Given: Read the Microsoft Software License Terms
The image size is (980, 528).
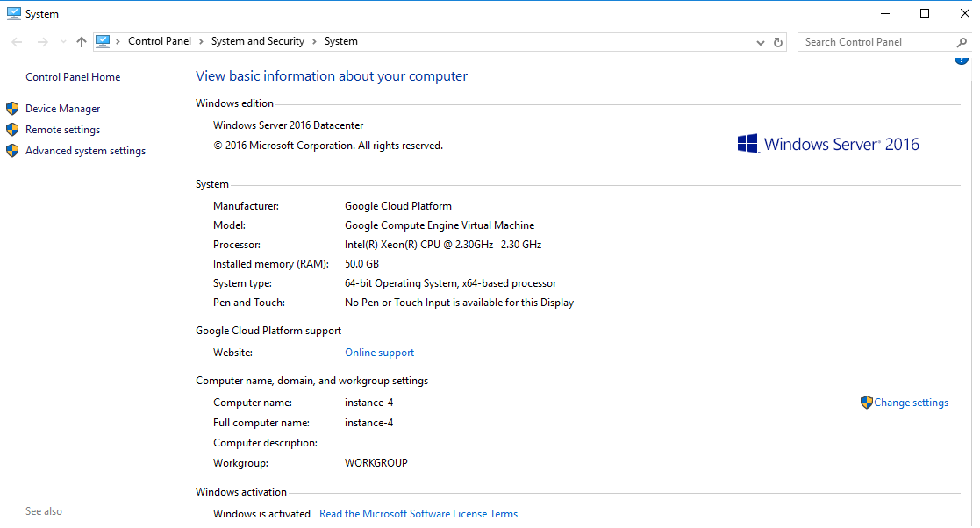Looking at the screenshot, I should 418,514.
